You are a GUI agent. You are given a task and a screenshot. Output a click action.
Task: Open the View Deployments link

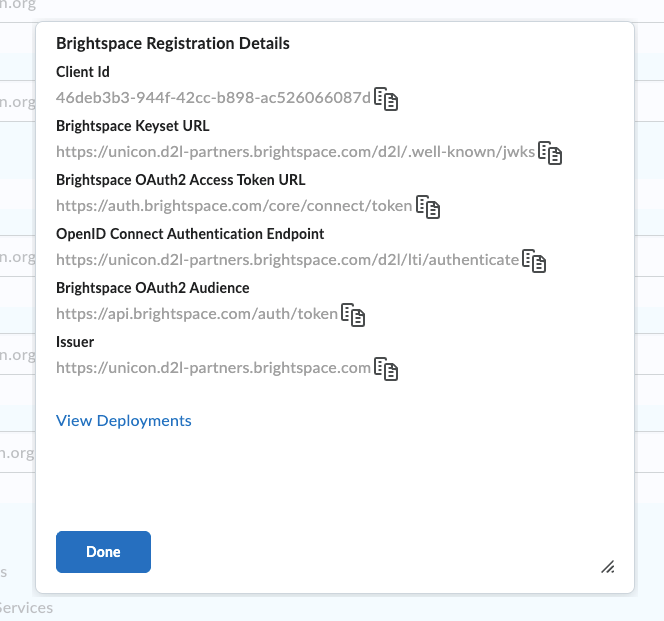coord(124,421)
